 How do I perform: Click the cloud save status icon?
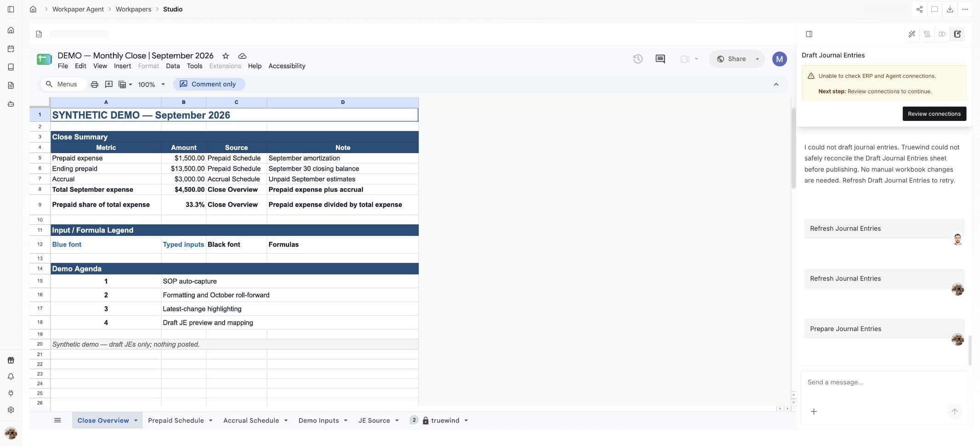[x=242, y=56]
